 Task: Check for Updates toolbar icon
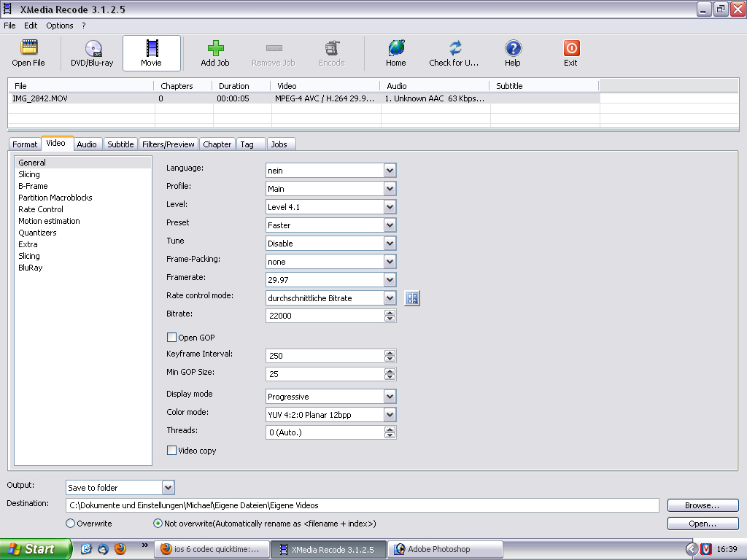click(454, 49)
